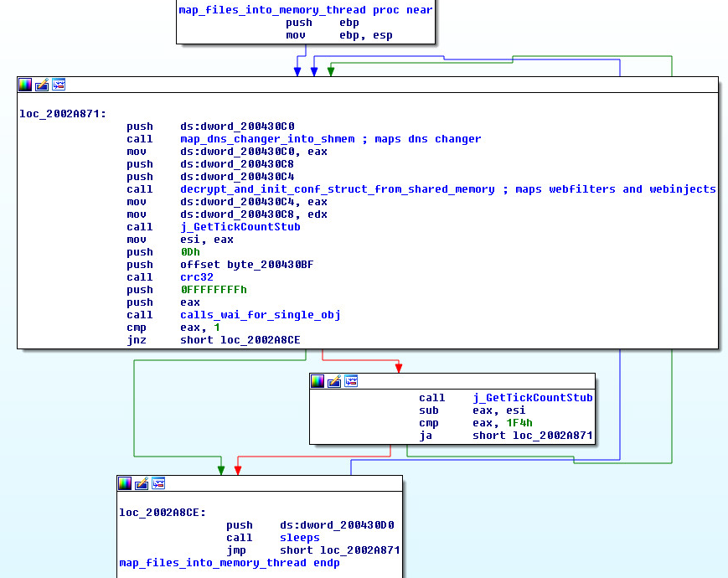This screenshot has height=578, width=728.
Task: Click third title-bar icon on the sub eax, esi block
Action: [351, 381]
